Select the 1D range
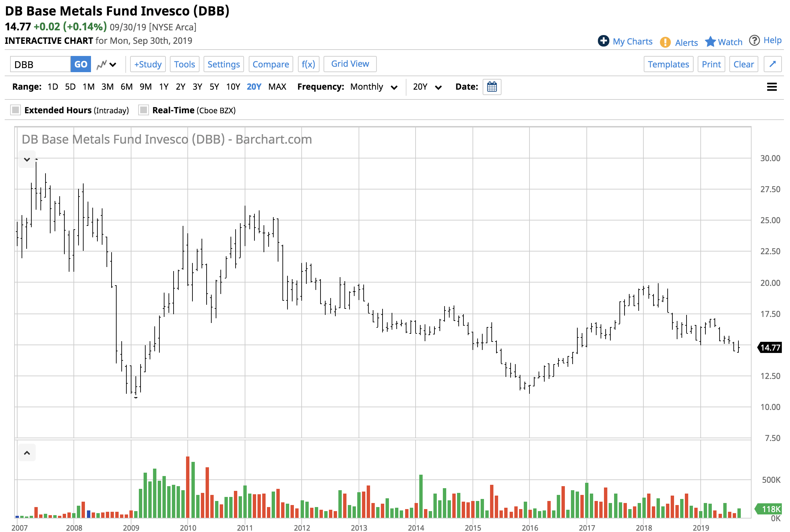790x532 pixels. (x=53, y=87)
